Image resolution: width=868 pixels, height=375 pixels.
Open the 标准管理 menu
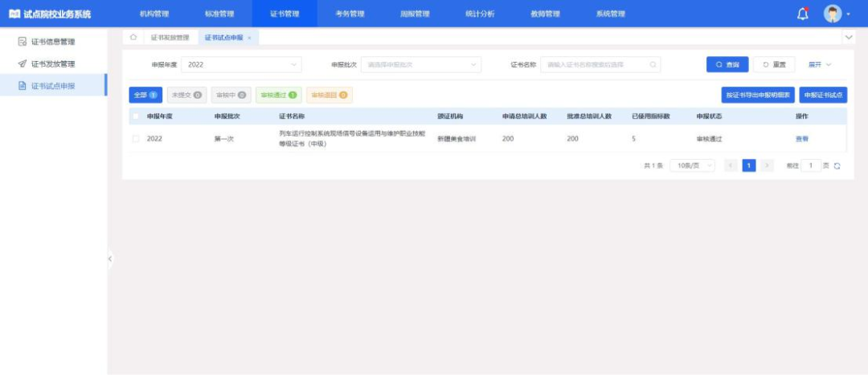[219, 14]
